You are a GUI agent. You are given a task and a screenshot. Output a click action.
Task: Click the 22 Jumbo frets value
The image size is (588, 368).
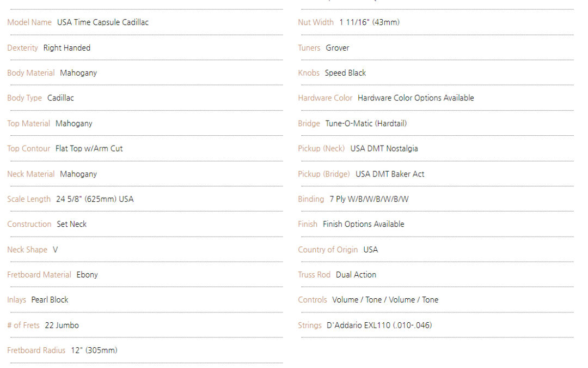(62, 325)
